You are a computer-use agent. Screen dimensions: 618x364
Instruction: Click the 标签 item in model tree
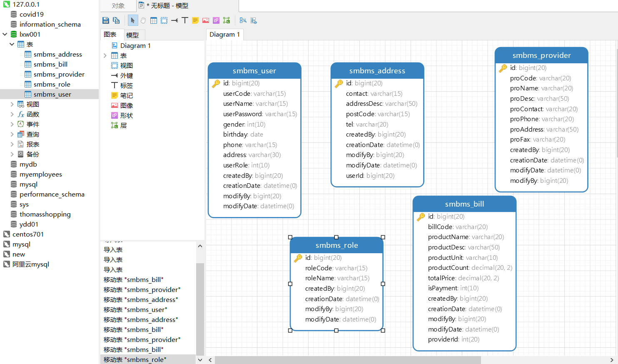127,85
